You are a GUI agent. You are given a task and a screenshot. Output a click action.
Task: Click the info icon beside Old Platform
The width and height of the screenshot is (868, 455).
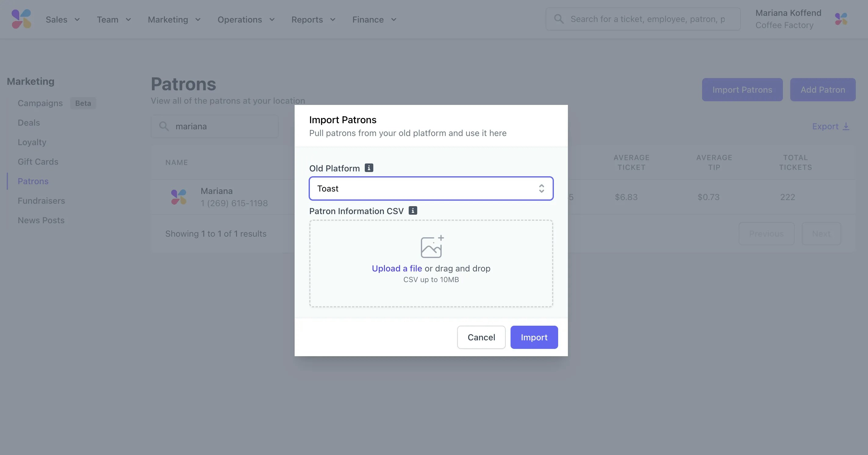click(369, 168)
